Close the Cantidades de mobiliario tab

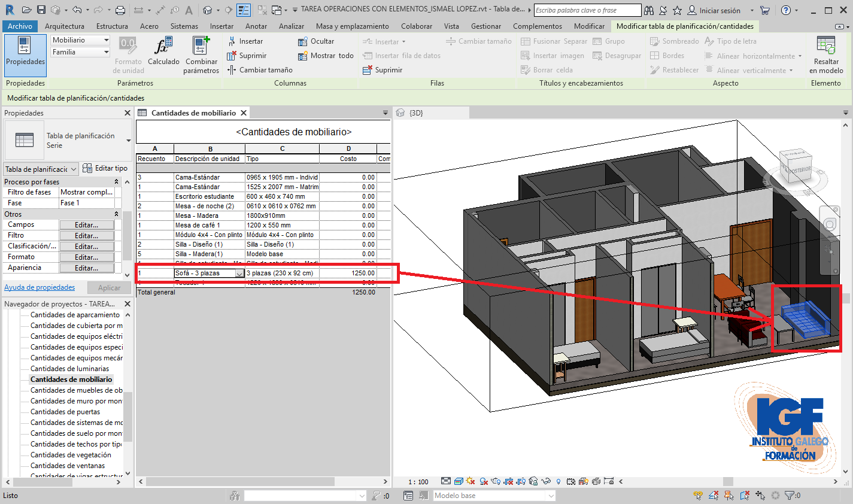click(244, 113)
